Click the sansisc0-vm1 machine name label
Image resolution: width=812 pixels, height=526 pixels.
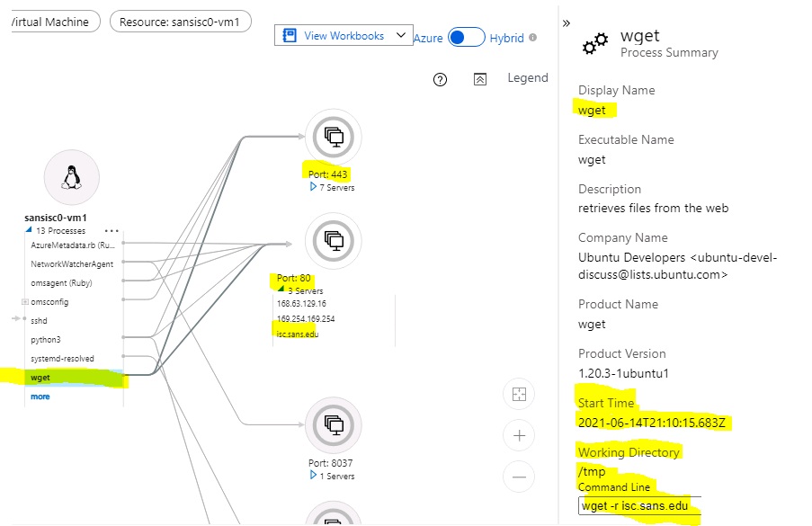[56, 218]
